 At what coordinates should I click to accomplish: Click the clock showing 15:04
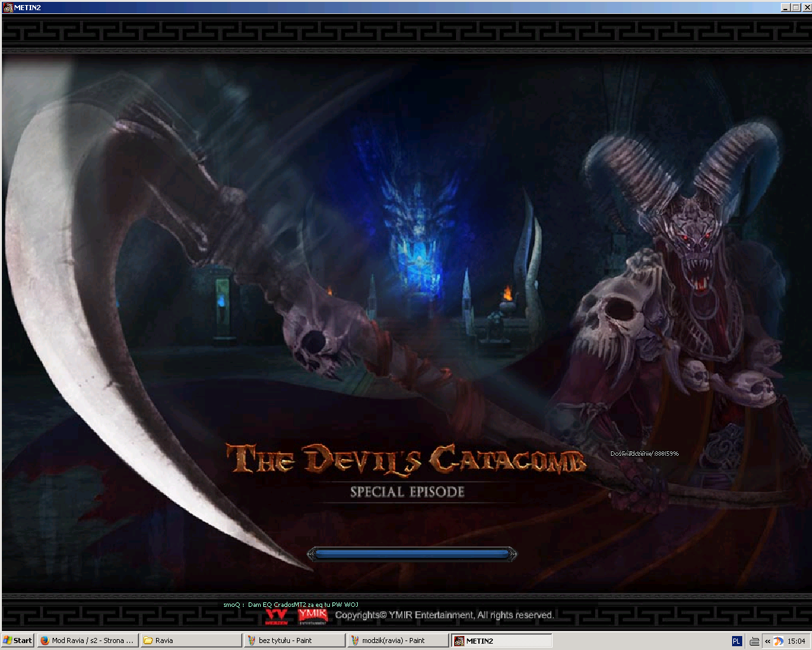(796, 641)
